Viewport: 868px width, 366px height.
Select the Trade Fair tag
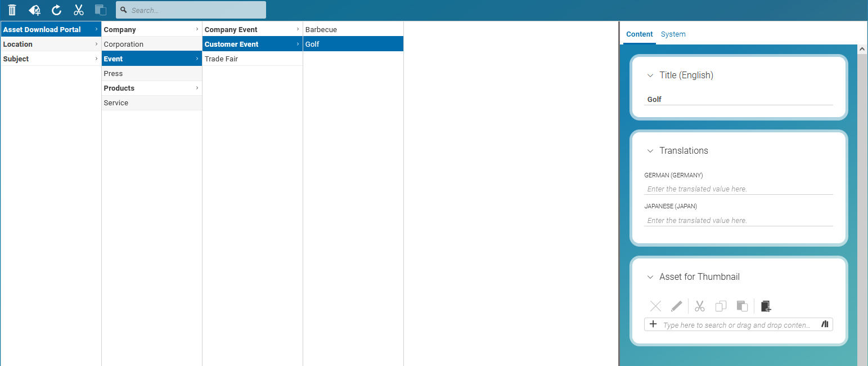[221, 59]
